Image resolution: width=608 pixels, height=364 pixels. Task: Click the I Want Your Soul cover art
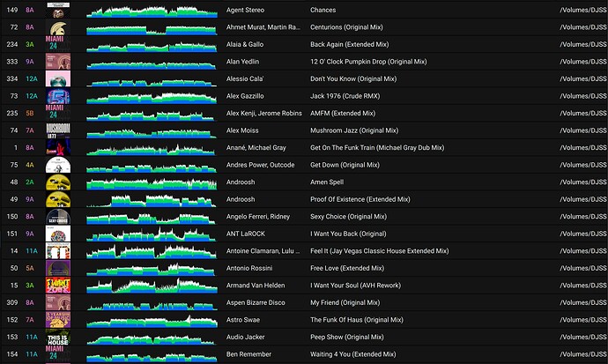coord(59,286)
